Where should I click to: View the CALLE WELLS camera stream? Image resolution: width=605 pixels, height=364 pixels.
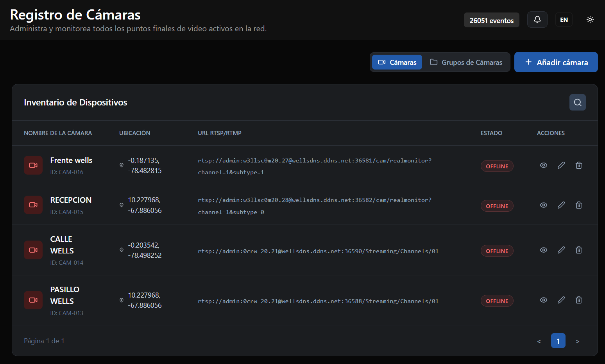pyautogui.click(x=544, y=250)
